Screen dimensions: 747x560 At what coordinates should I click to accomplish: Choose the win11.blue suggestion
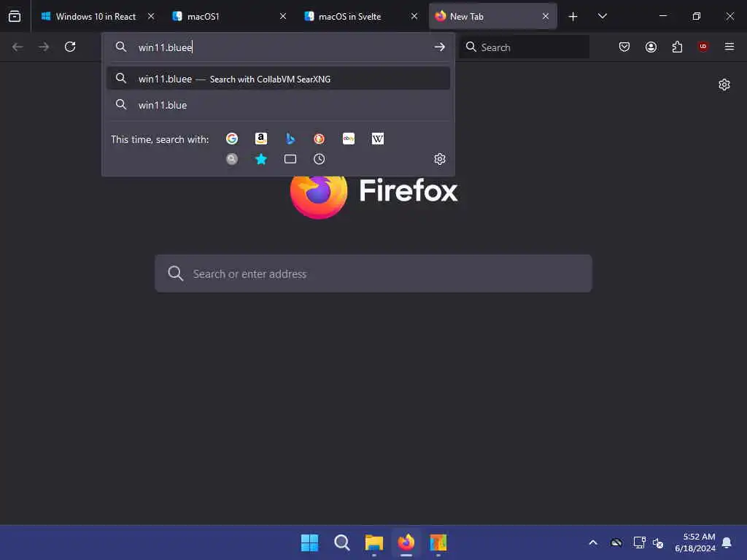[x=279, y=105]
